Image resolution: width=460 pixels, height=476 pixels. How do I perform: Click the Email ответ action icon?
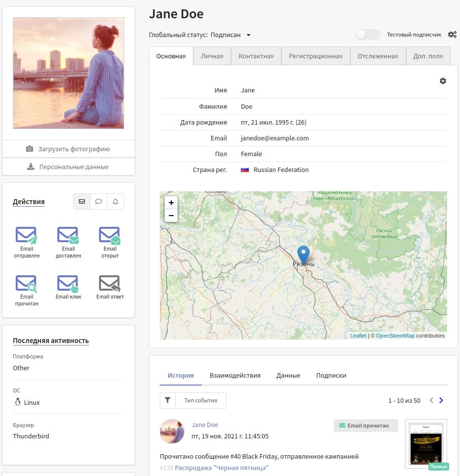click(x=110, y=284)
